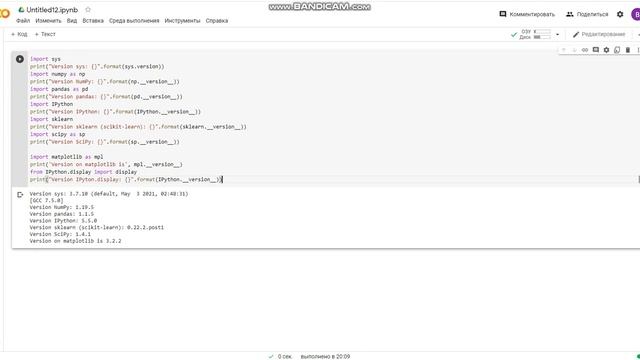Viewport: 640px width, 360px height.
Task: Open the Среда выполнения menu
Action: pos(134,21)
